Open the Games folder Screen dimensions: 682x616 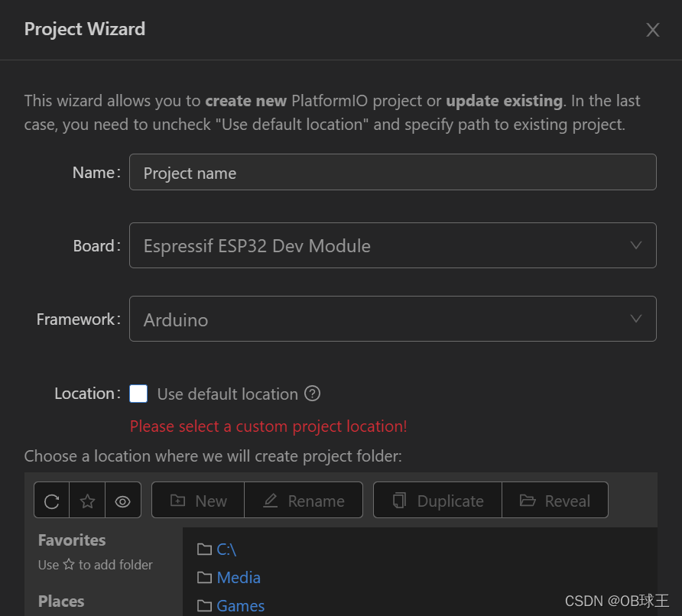point(241,605)
